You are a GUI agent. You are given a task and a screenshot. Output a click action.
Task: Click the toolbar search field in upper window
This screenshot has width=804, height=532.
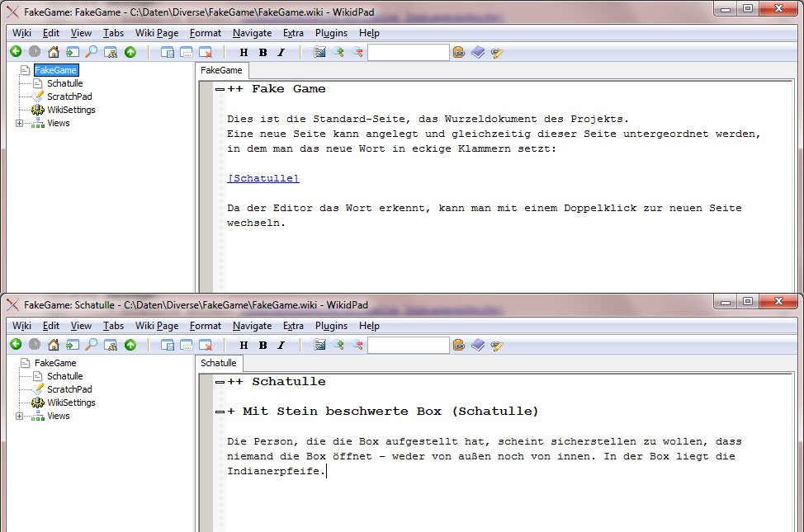tap(408, 52)
